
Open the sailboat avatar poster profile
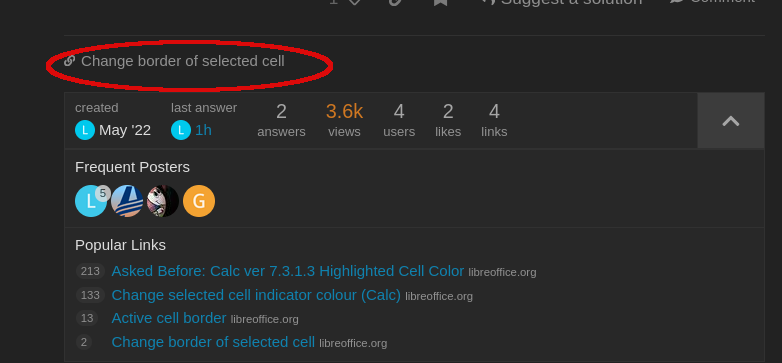pos(127,201)
